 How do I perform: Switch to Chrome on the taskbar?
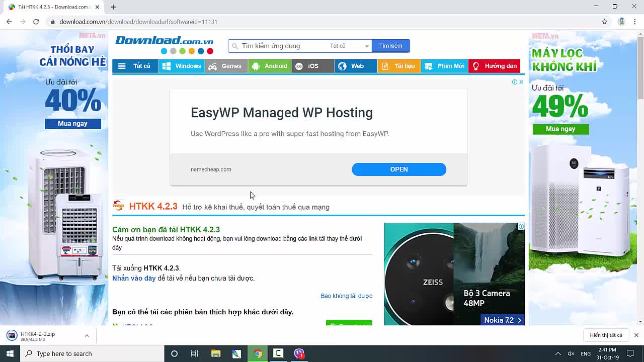coord(258,353)
